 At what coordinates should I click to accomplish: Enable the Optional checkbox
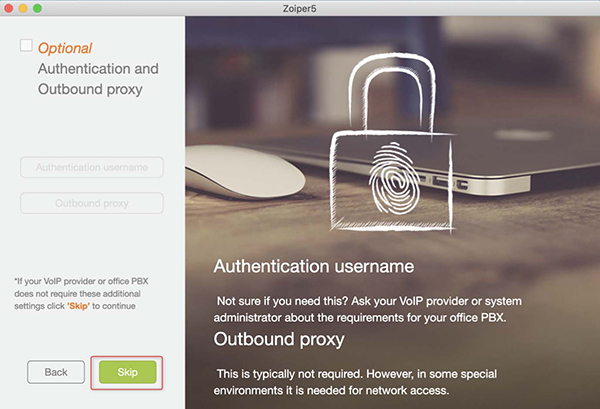[x=26, y=45]
